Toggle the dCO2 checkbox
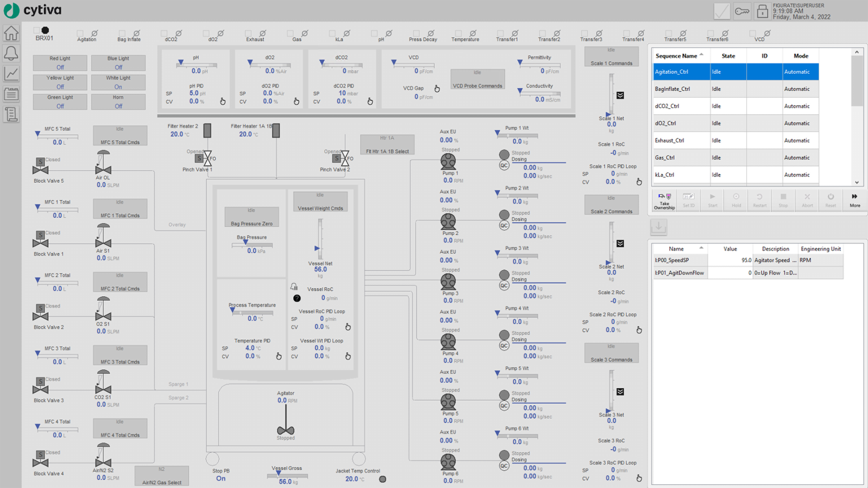Image resolution: width=868 pixels, height=488 pixels. point(164,33)
